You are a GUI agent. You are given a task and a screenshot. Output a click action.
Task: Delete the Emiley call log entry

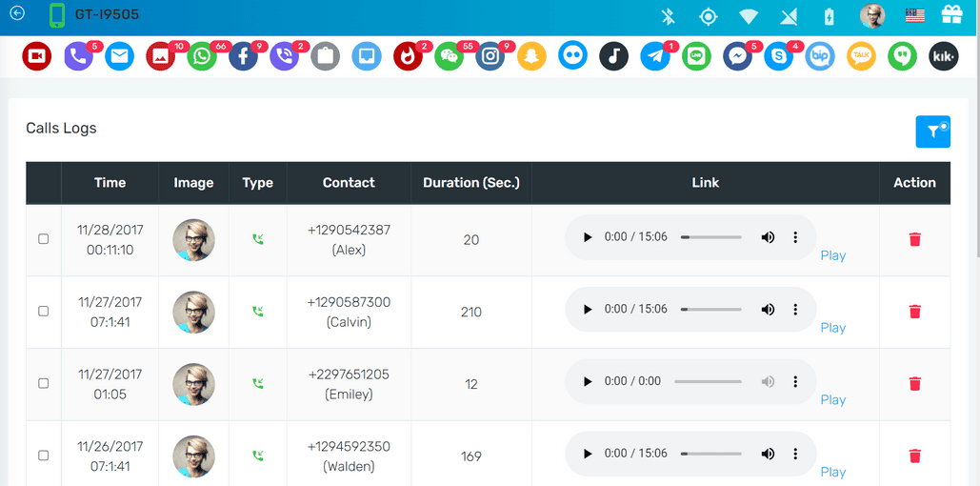(915, 383)
